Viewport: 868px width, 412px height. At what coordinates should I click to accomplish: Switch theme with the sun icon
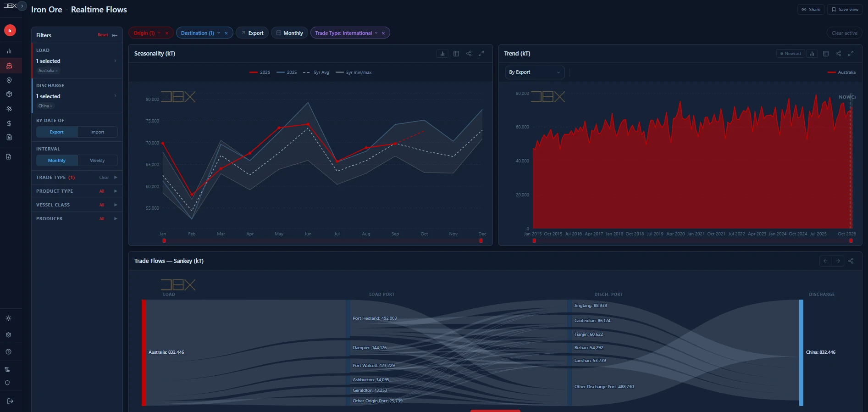pos(8,318)
